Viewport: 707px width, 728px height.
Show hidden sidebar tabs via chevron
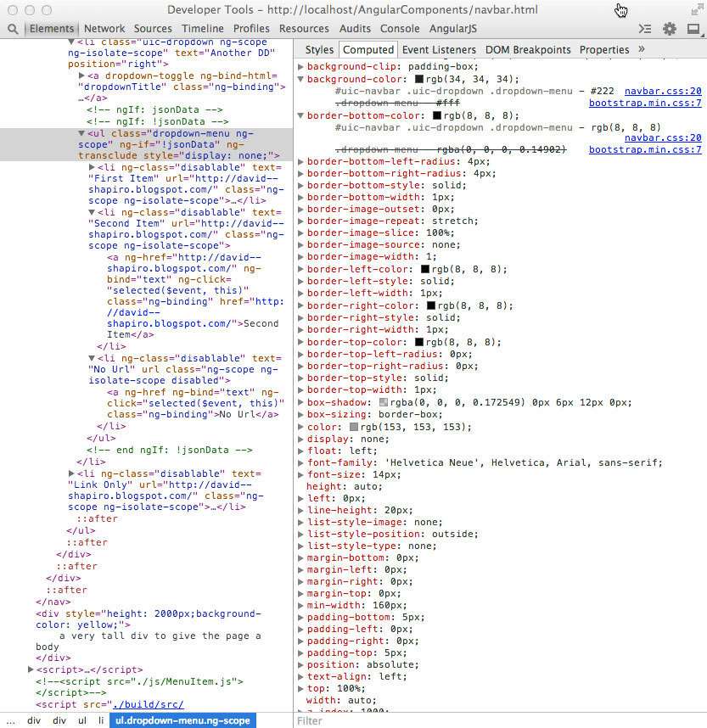tap(642, 49)
